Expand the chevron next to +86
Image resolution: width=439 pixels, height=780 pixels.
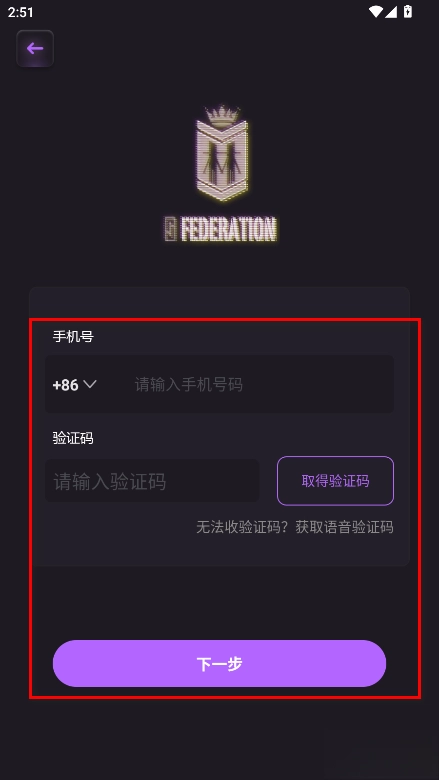[x=90, y=384]
